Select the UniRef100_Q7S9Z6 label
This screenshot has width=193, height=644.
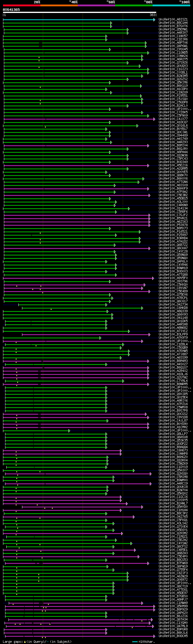[x=173, y=63]
